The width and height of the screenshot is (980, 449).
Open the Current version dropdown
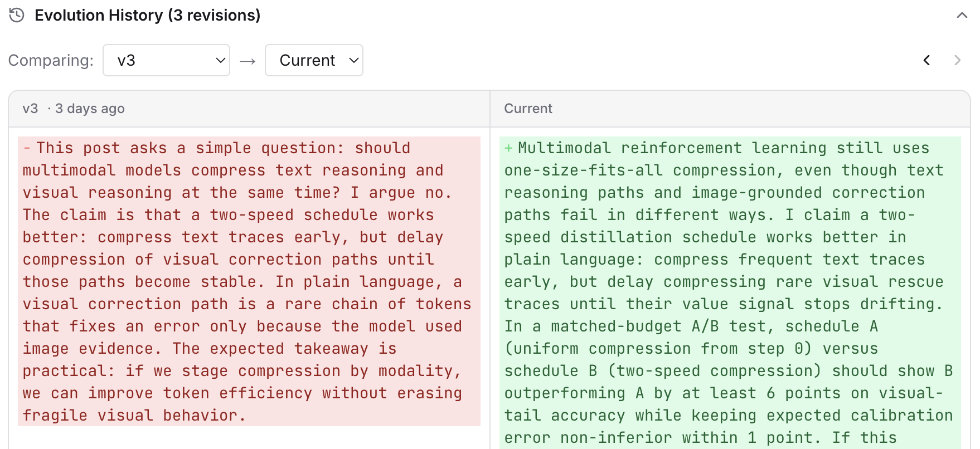coord(314,60)
